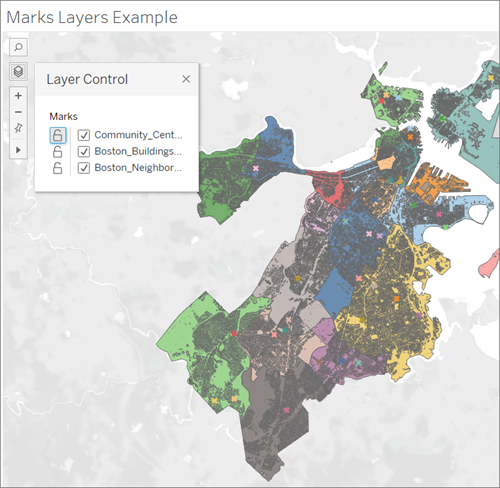Image resolution: width=500 pixels, height=488 pixels.
Task: Zoom out with the minus button
Action: (18, 112)
